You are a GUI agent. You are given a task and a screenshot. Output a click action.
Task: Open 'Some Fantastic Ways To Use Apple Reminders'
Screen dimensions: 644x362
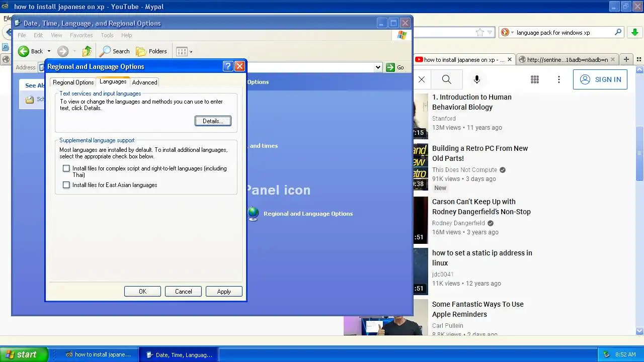(x=478, y=309)
